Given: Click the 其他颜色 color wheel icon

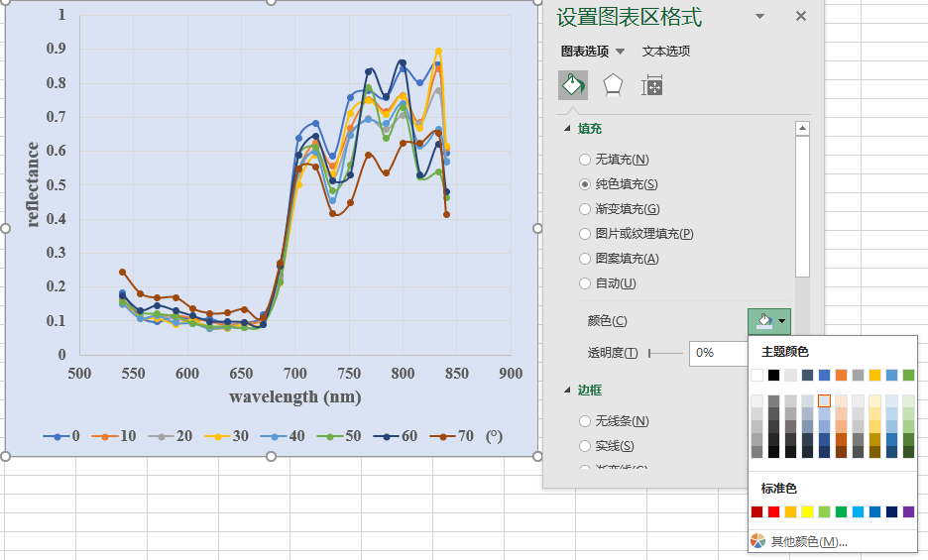Looking at the screenshot, I should click(757, 541).
